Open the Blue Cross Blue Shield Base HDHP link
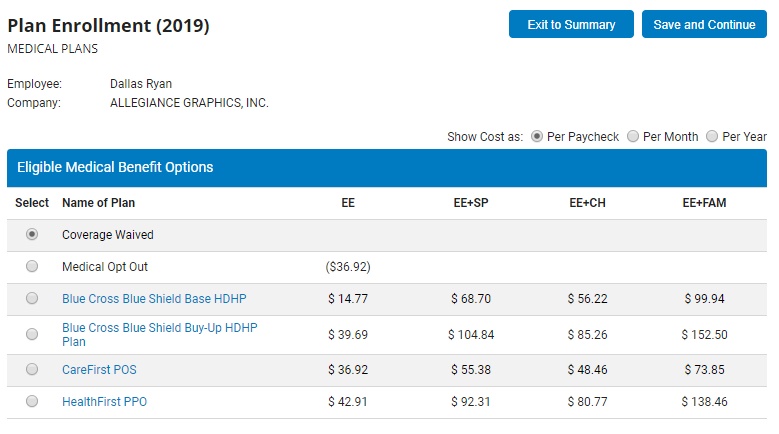Screen dimensions: 779x434 click(x=154, y=299)
